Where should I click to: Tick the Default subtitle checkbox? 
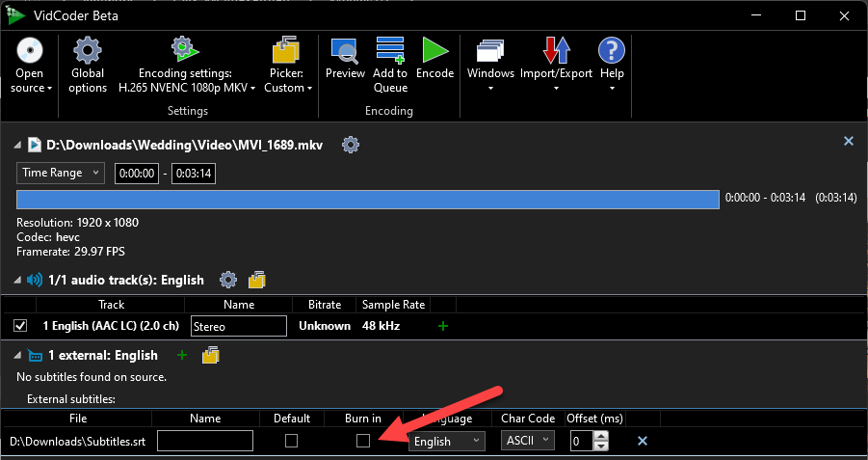coord(291,441)
